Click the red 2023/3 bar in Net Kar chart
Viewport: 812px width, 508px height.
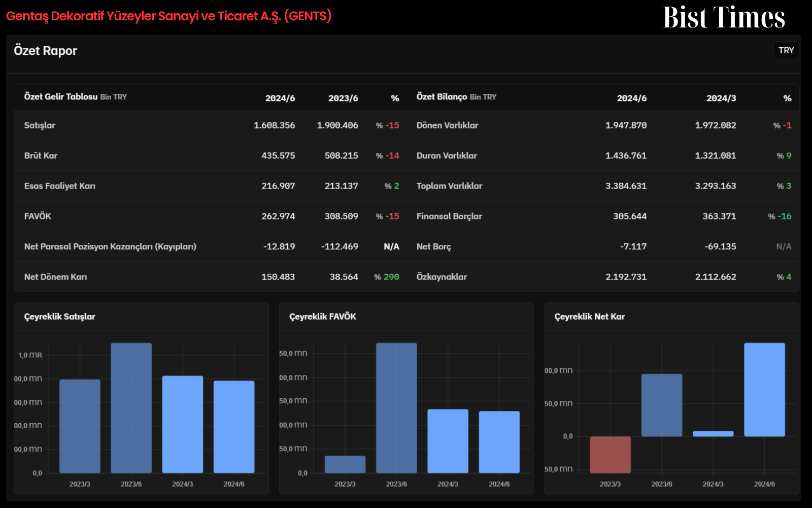(x=611, y=455)
